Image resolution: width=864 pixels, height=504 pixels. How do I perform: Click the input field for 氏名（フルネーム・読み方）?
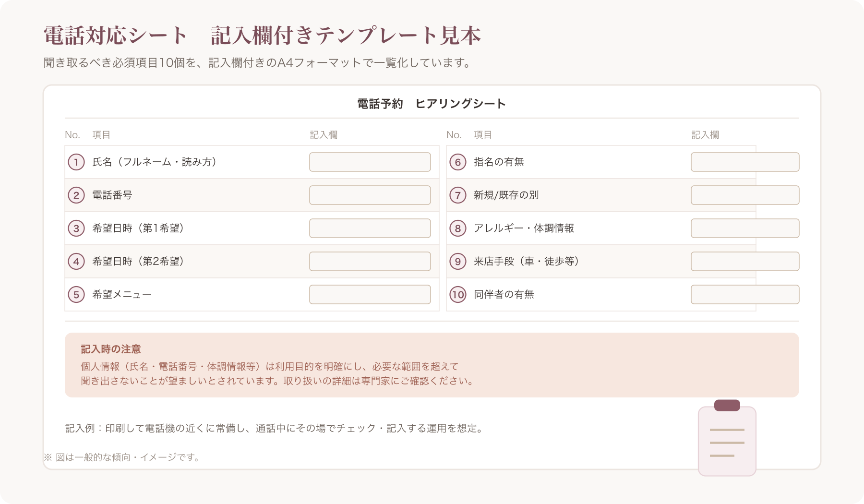coord(370,162)
